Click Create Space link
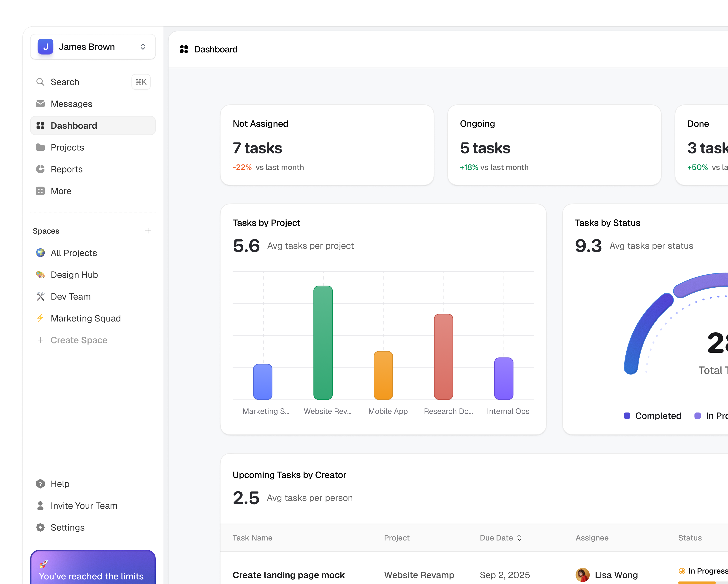 point(79,340)
